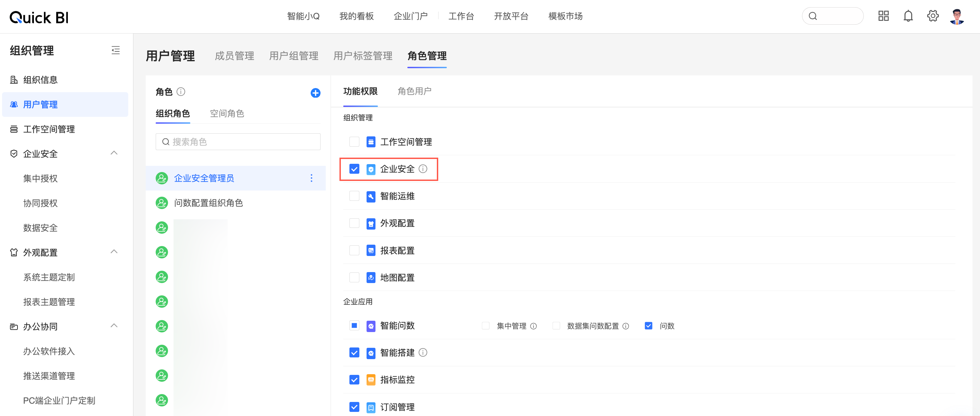Open 企业门户 in top navigation
Image resolution: width=980 pixels, height=416 pixels.
(x=410, y=16)
